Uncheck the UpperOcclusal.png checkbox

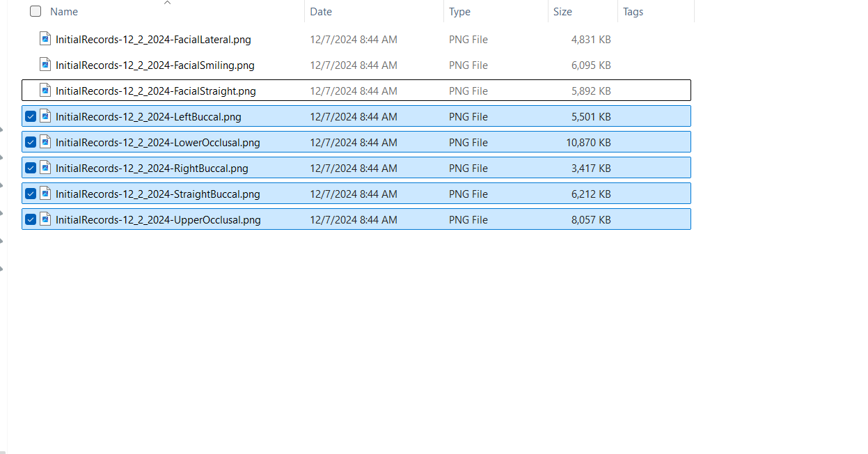[30, 219]
